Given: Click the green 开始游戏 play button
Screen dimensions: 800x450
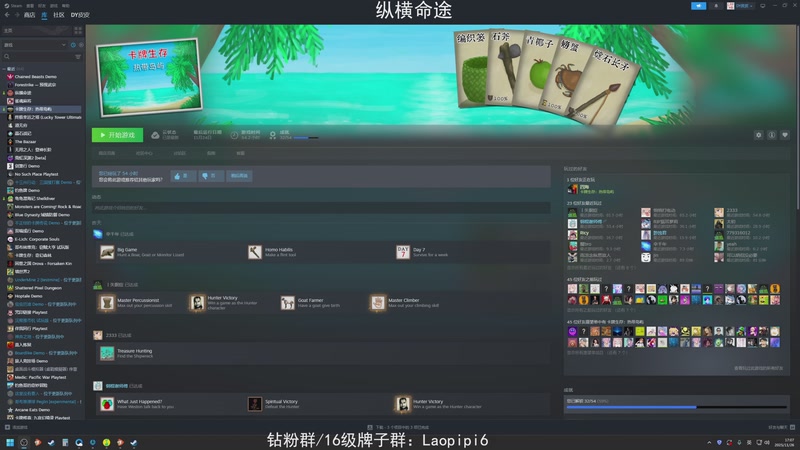Looking at the screenshot, I should (117, 135).
